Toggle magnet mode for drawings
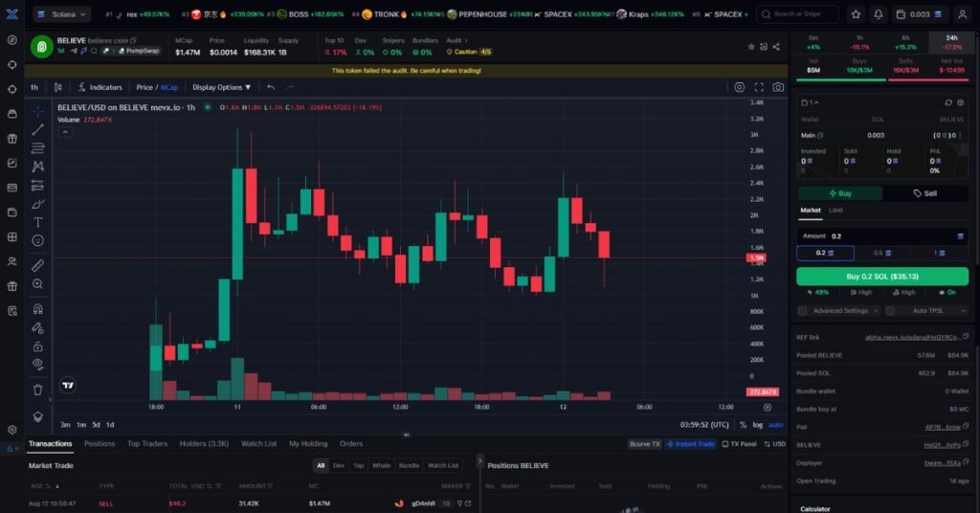This screenshot has height=513, width=980. (37, 309)
